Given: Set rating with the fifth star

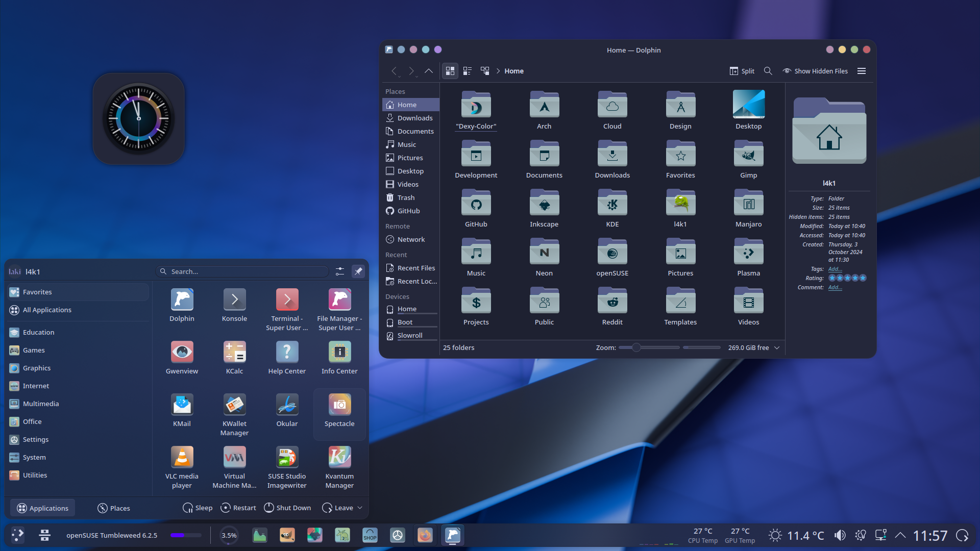Looking at the screenshot, I should pyautogui.click(x=863, y=278).
